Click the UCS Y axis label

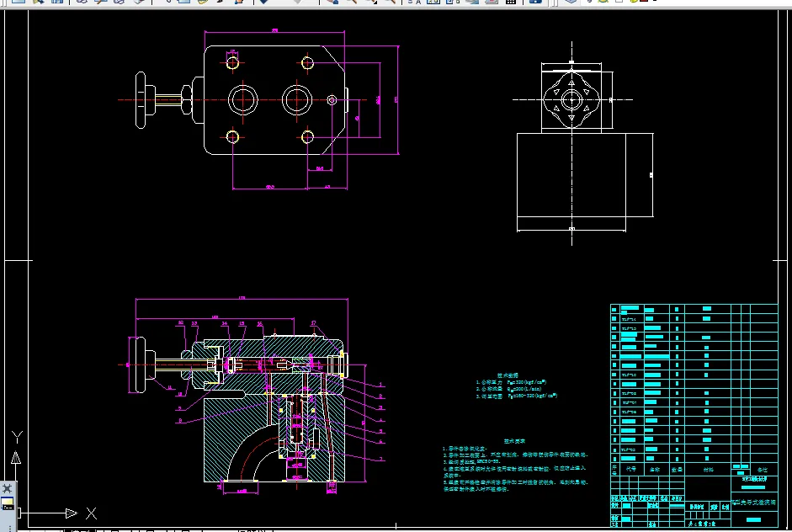coord(17,437)
